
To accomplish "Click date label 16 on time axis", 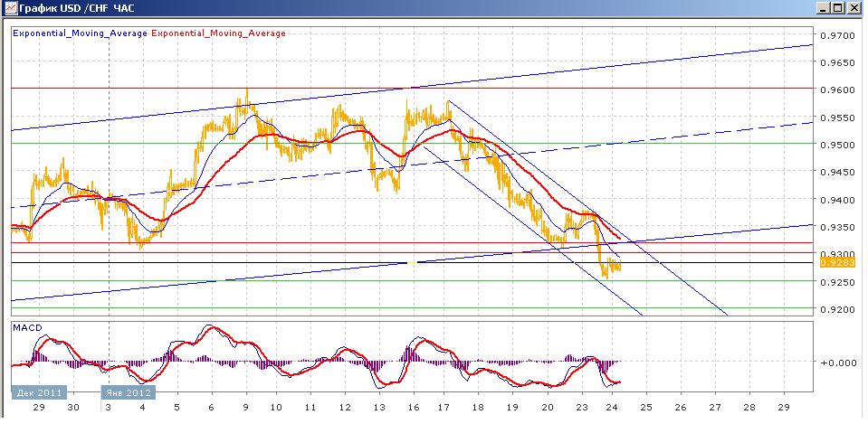I will pos(414,407).
